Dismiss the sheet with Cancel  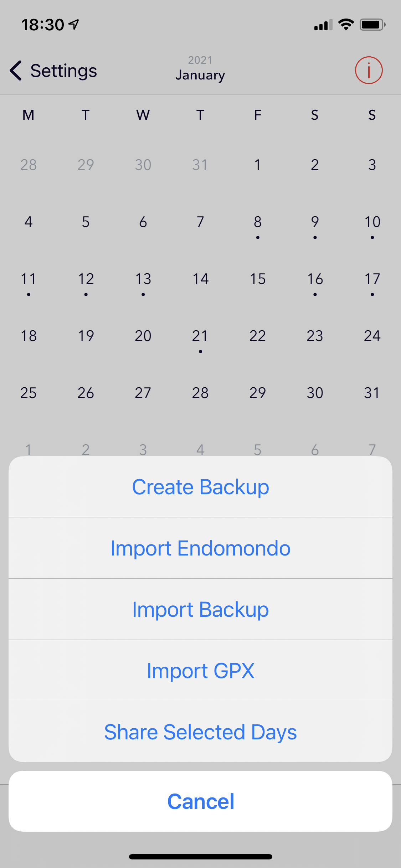click(x=200, y=801)
